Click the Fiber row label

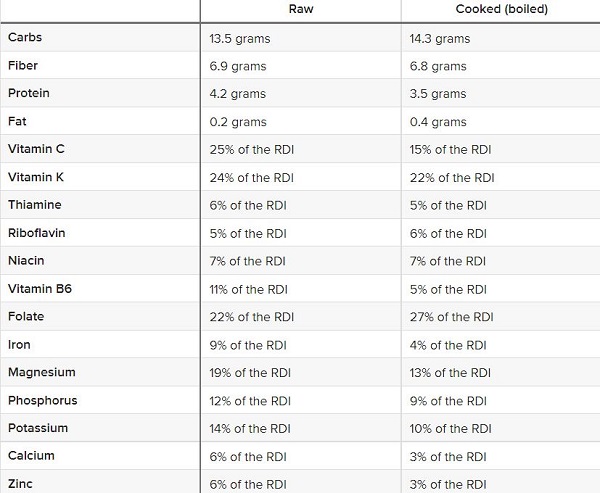[x=24, y=66]
